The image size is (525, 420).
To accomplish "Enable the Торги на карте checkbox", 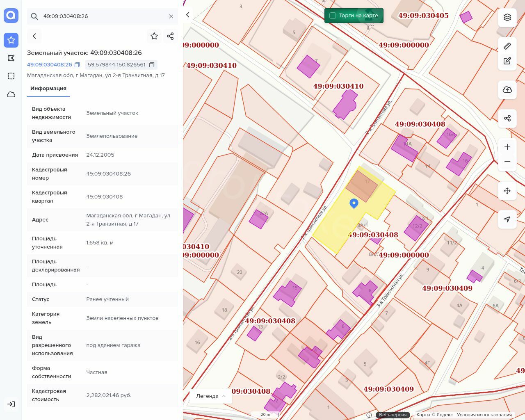I will click(333, 16).
